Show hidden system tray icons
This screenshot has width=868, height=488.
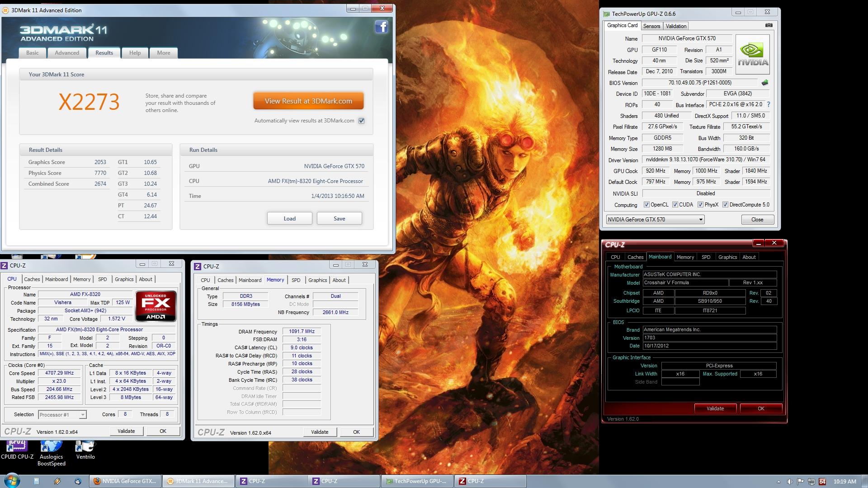click(x=778, y=482)
